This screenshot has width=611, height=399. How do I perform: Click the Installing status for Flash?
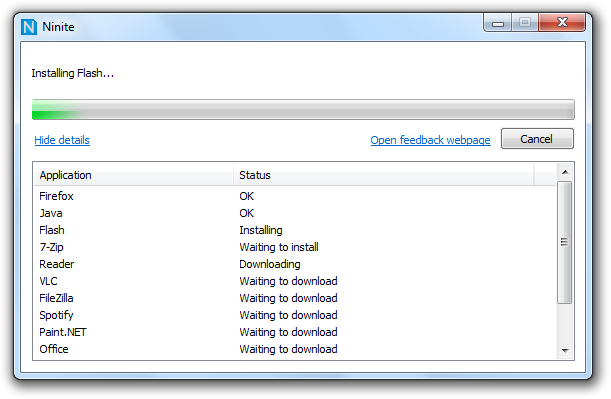261,230
